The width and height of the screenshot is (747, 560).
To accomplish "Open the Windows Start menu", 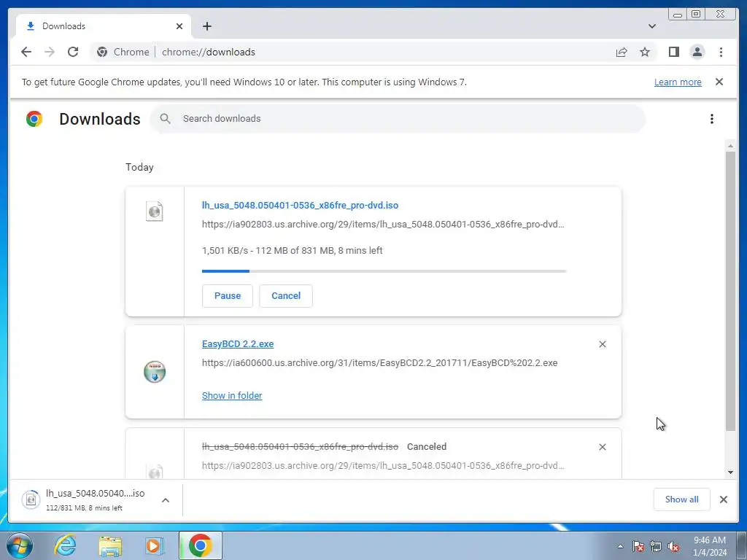I will click(x=20, y=545).
